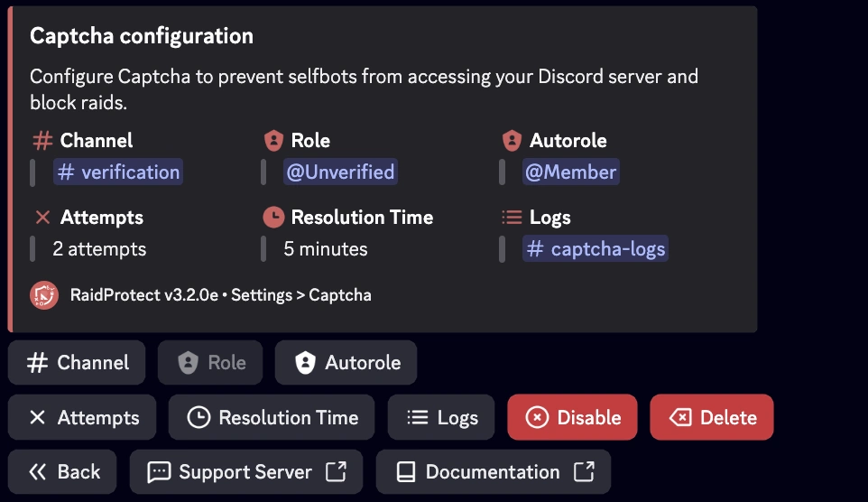Image resolution: width=868 pixels, height=502 pixels.
Task: Open the Documentation external link button
Action: [494, 472]
